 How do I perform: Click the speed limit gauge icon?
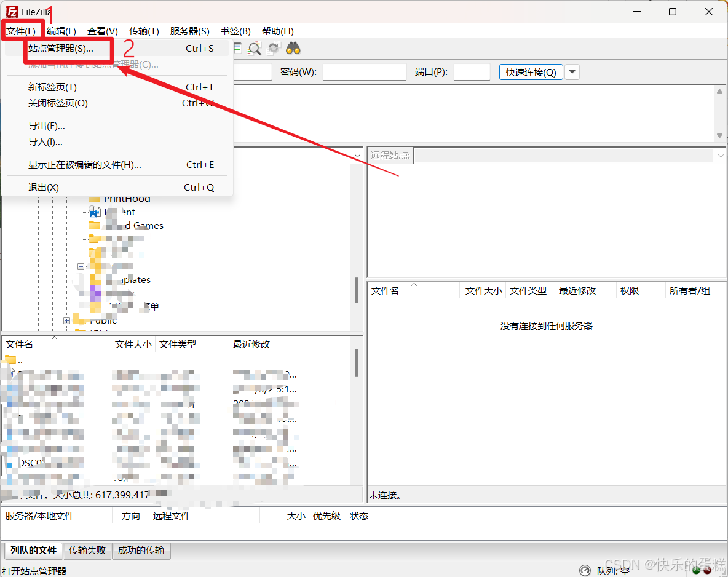point(585,570)
